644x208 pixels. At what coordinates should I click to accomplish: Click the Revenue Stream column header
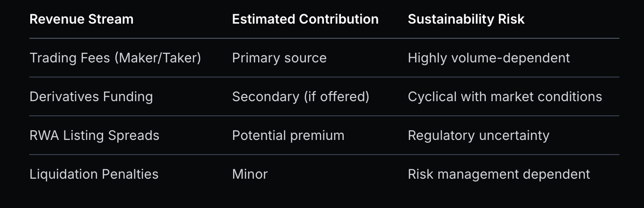(81, 19)
